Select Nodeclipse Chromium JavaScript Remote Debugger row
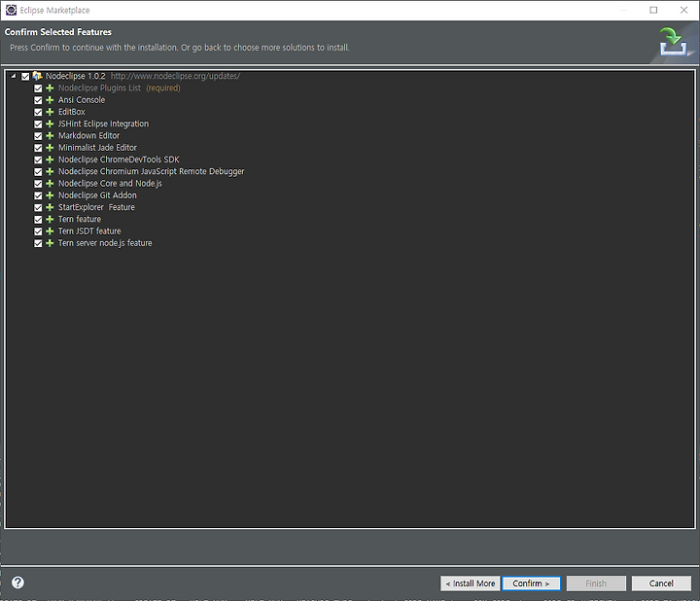 pos(152,171)
